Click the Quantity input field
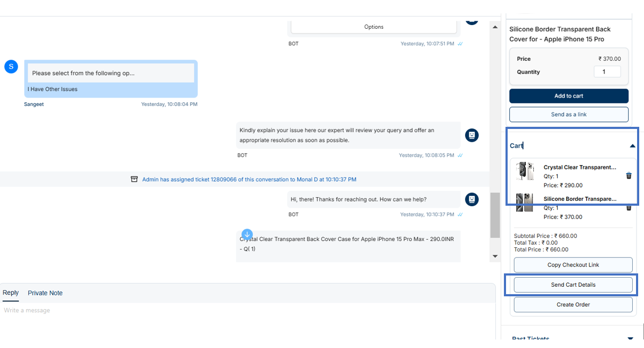The width and height of the screenshot is (644, 348). (x=607, y=72)
